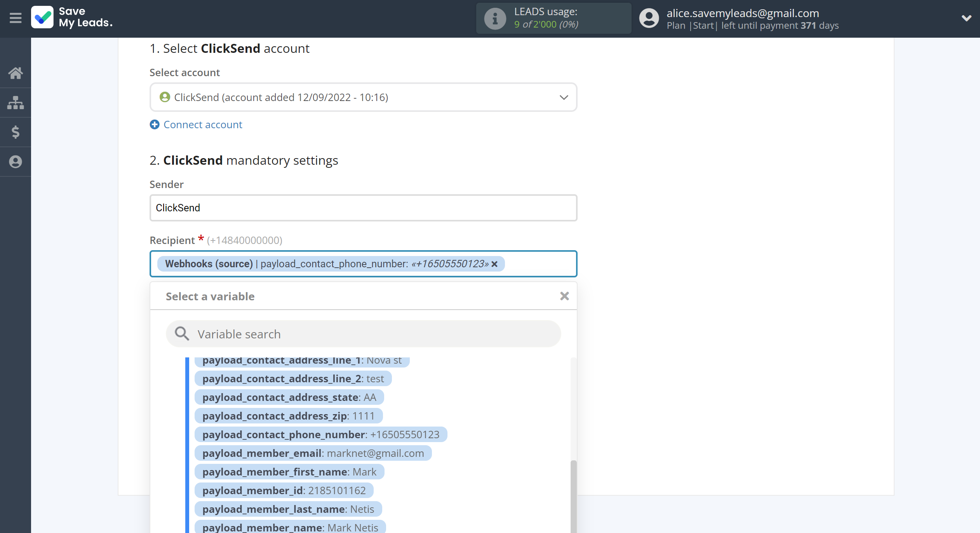Click the Connect account link
Screen dimensions: 980x533
(203, 125)
